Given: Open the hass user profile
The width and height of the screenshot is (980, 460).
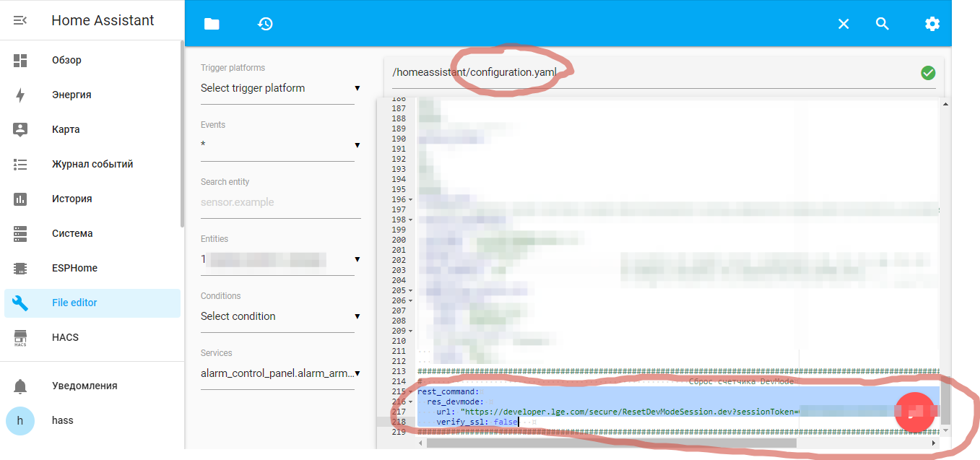Looking at the screenshot, I should point(62,420).
